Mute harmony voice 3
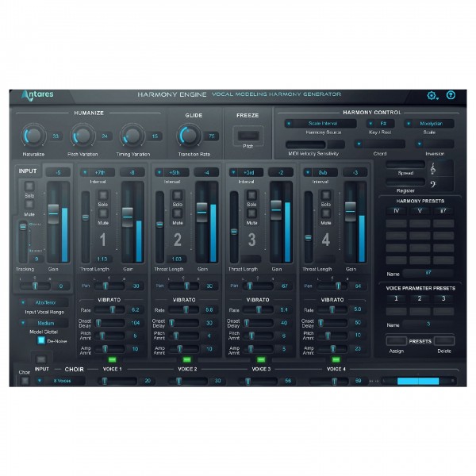The width and height of the screenshot is (476, 476). pyautogui.click(x=251, y=213)
